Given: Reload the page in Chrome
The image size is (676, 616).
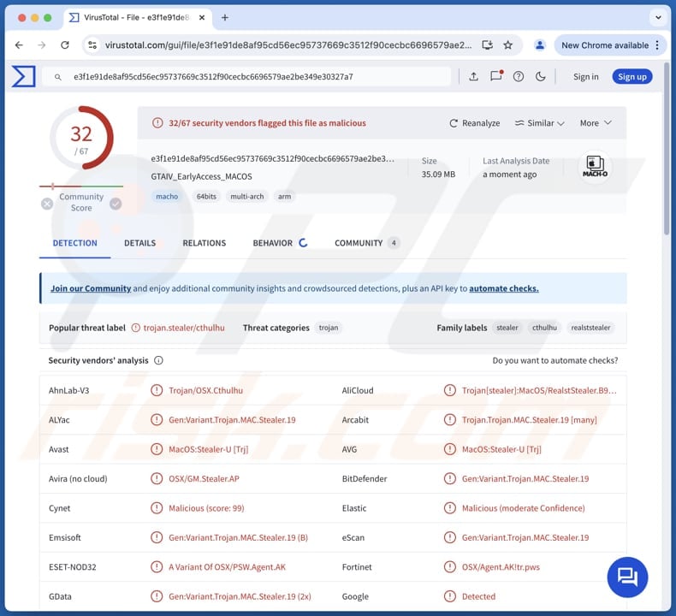Looking at the screenshot, I should point(65,45).
